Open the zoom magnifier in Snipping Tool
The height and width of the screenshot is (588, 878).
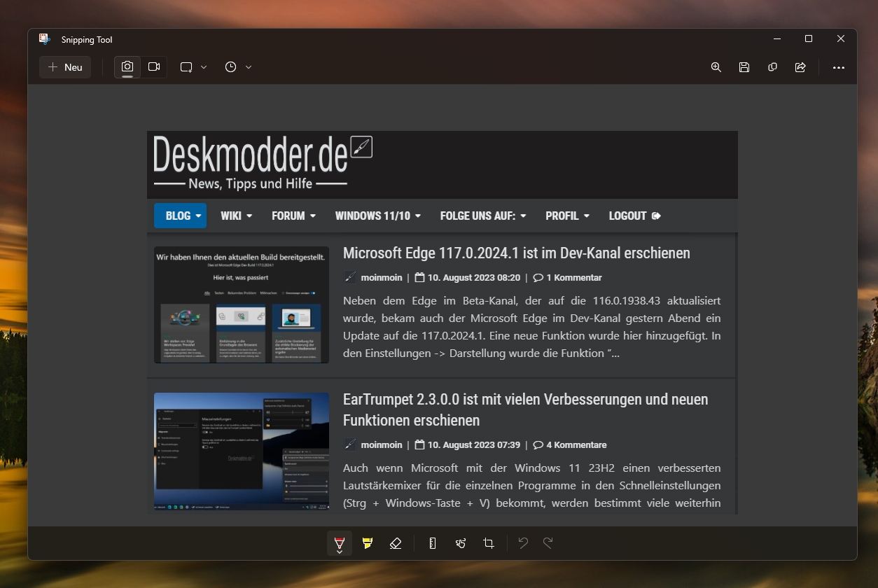click(716, 67)
